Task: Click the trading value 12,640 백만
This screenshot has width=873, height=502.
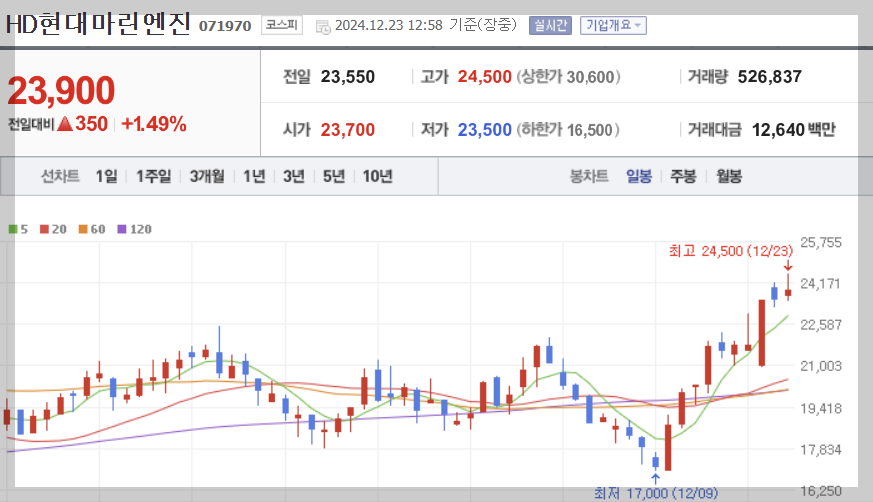Action: (x=793, y=130)
